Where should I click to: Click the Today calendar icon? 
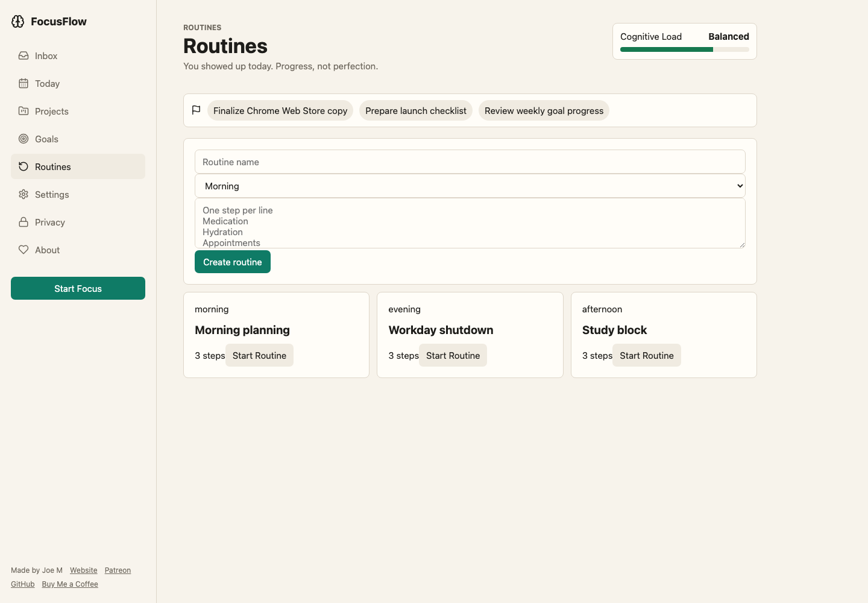point(24,83)
